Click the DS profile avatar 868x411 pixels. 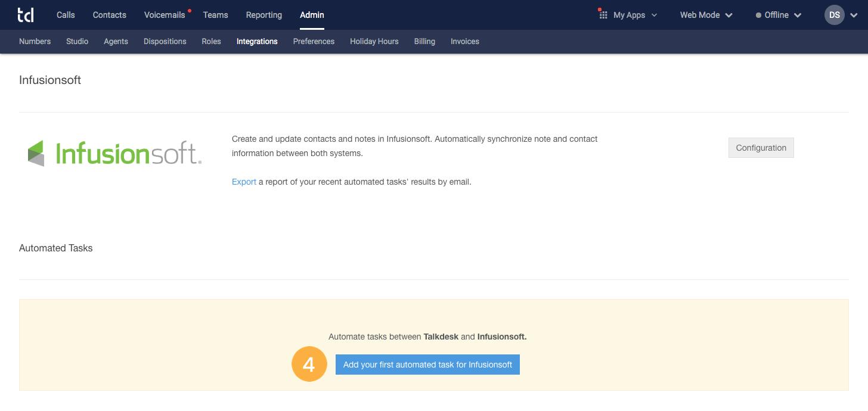tap(833, 15)
